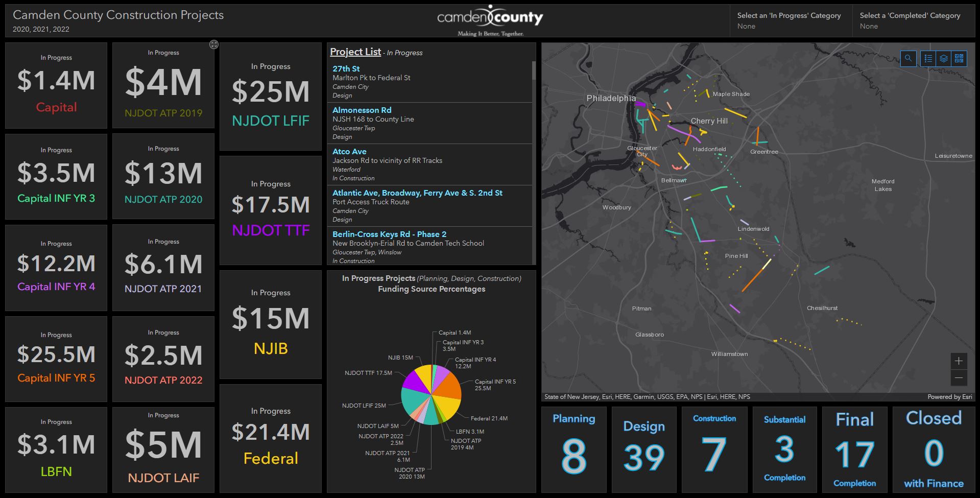The height and width of the screenshot is (498, 980).
Task: Click the Cherry Hill map label
Action: point(709,121)
